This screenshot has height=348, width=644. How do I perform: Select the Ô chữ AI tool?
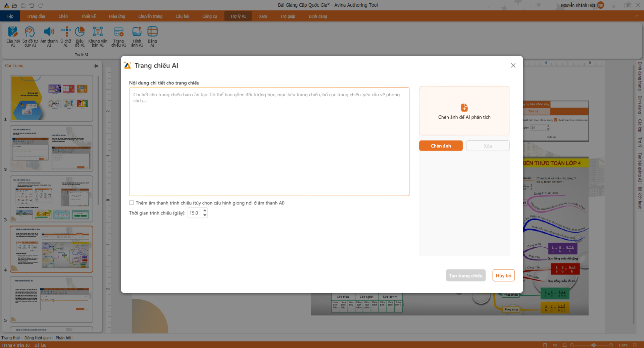[x=65, y=37]
